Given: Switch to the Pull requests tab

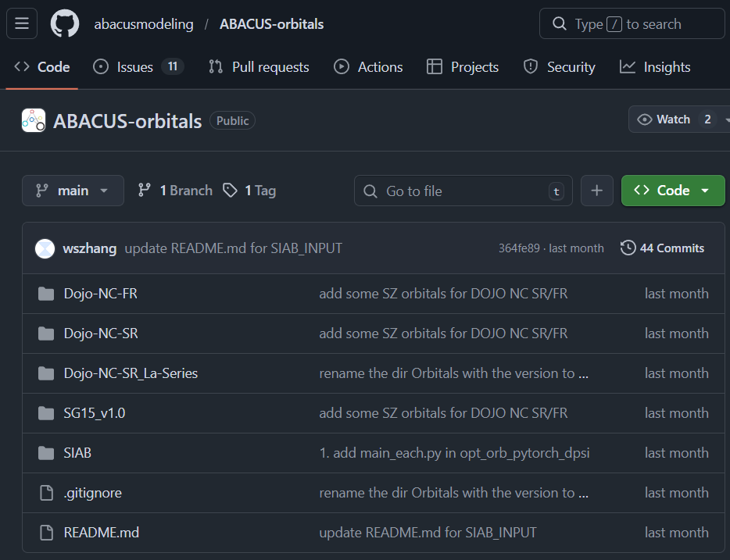Looking at the screenshot, I should click(x=259, y=67).
